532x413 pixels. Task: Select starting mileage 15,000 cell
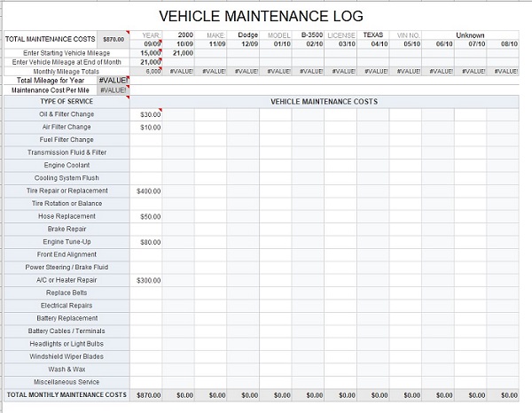point(146,53)
